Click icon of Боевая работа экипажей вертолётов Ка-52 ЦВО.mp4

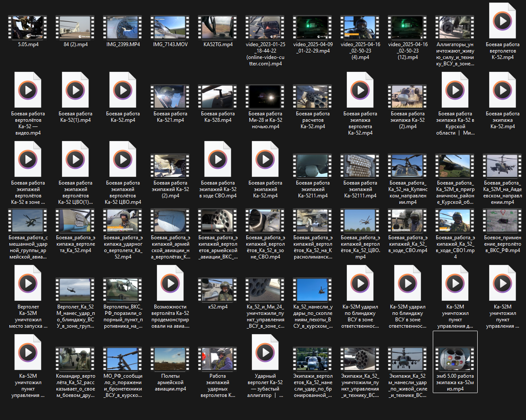pyautogui.click(x=123, y=159)
